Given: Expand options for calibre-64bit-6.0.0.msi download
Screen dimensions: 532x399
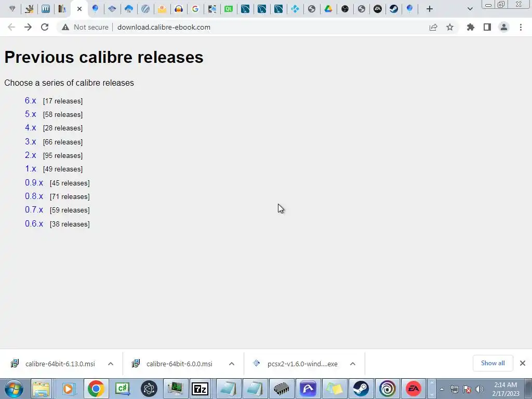Looking at the screenshot, I should coord(232,364).
